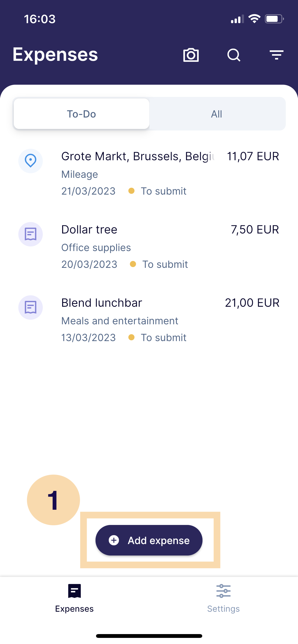The height and width of the screenshot is (644, 298).
Task: Tap the camera scan icon in header
Action: (x=191, y=55)
